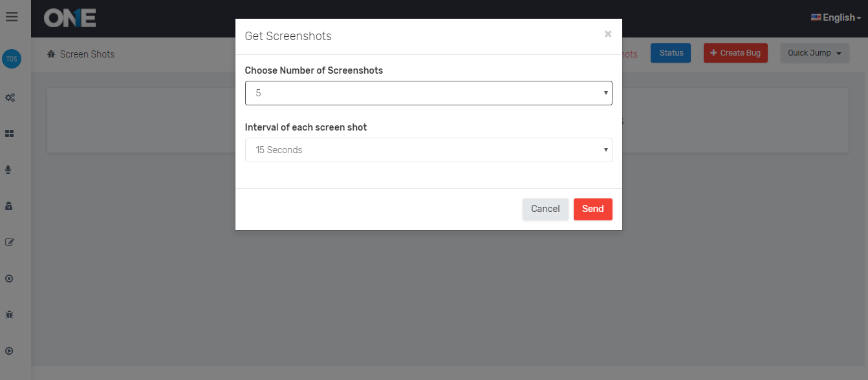The height and width of the screenshot is (380, 868).
Task: Expand the Quick Jump dropdown
Action: pos(814,52)
